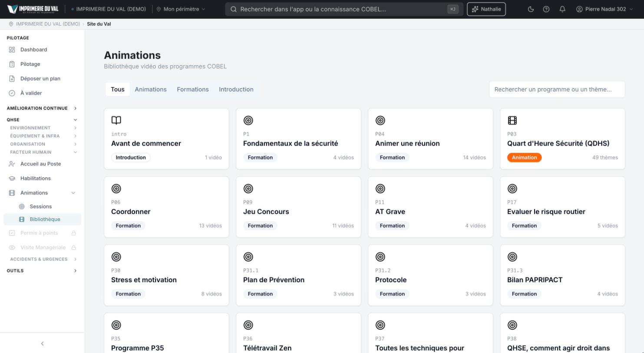This screenshot has height=353, width=644.
Task: Expand Amélioration Continue section
Action: [x=42, y=108]
